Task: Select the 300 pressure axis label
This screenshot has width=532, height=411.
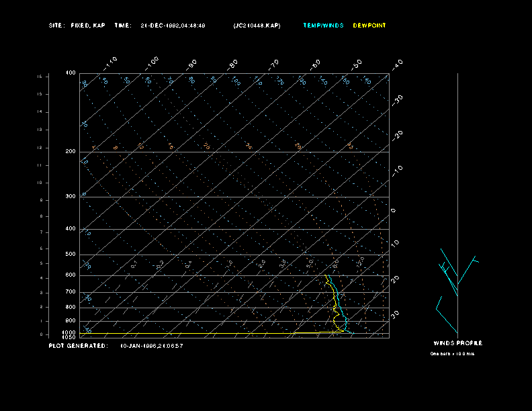Action: click(71, 197)
